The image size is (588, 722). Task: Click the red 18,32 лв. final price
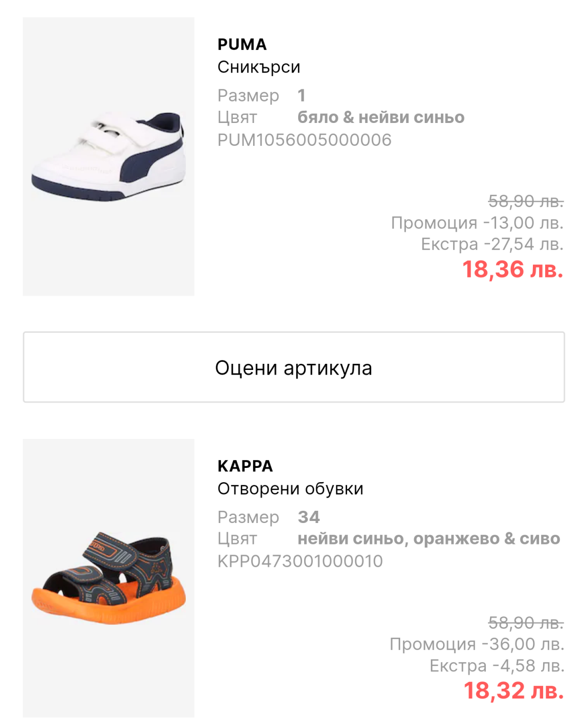click(513, 691)
